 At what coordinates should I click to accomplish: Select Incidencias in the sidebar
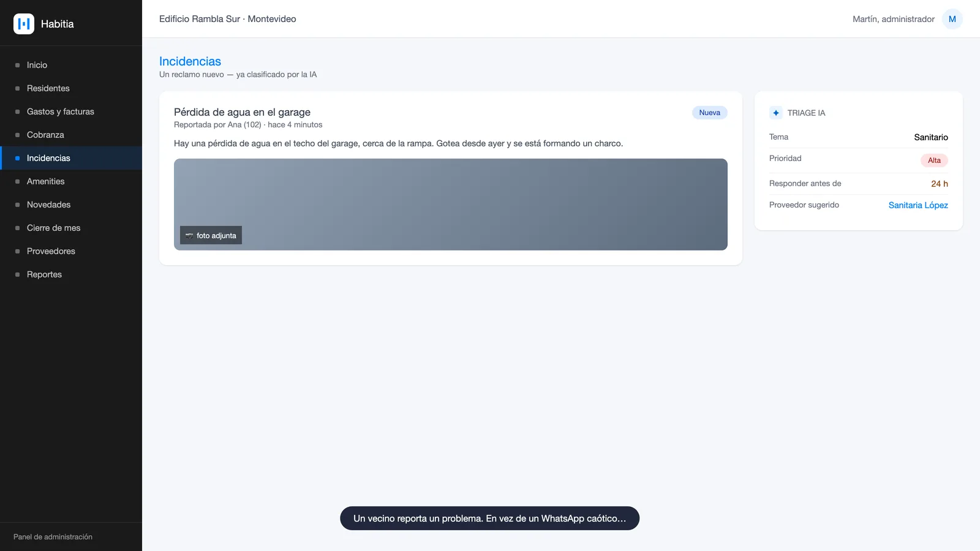[71, 158]
